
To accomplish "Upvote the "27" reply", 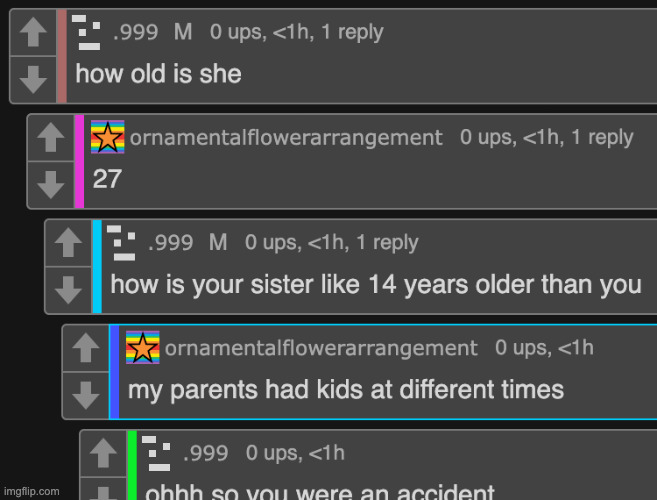I will tap(51, 137).
